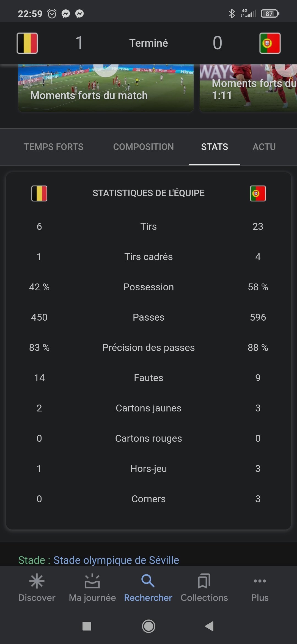
Task: Tap the Android home circle button
Action: pos(148,626)
